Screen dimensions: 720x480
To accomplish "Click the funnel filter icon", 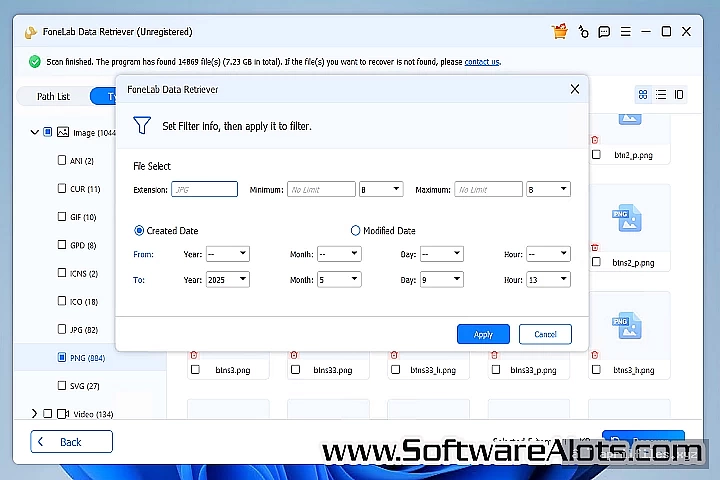I will click(x=142, y=125).
